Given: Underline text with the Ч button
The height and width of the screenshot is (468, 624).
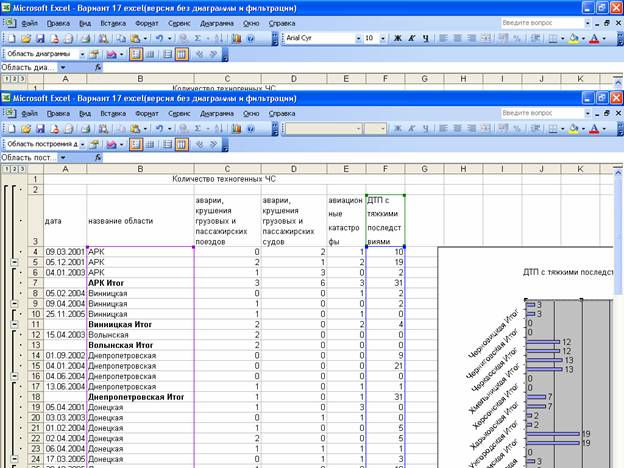Looking at the screenshot, I should pyautogui.click(x=425, y=38).
